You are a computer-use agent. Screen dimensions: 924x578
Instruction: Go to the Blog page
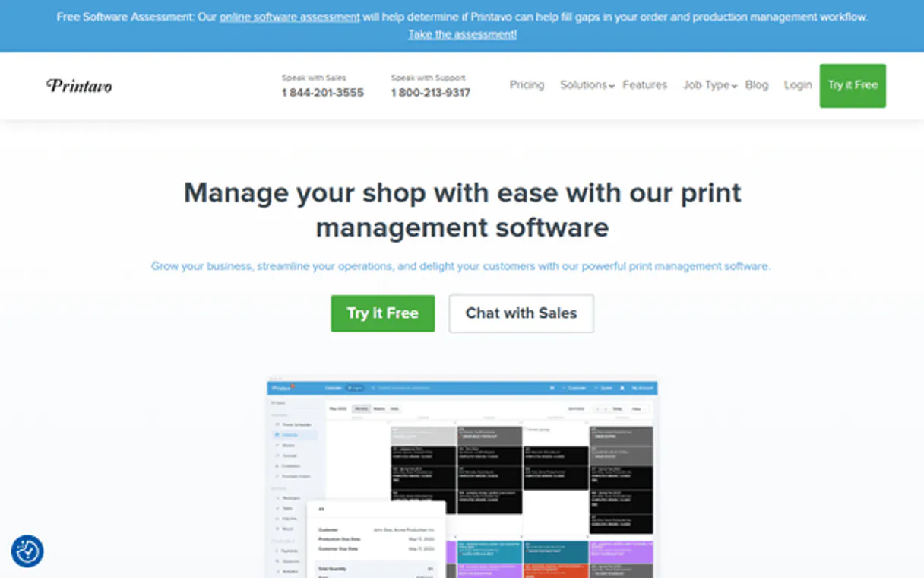pos(757,85)
